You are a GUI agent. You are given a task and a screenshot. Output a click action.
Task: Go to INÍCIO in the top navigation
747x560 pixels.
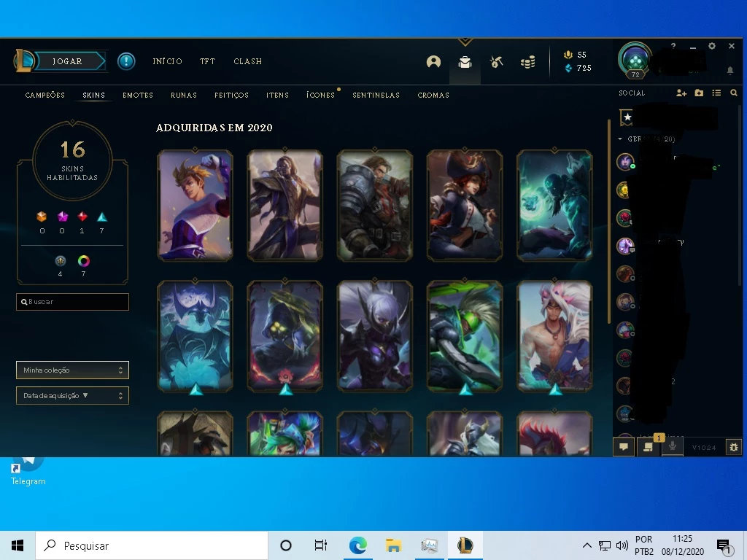167,61
